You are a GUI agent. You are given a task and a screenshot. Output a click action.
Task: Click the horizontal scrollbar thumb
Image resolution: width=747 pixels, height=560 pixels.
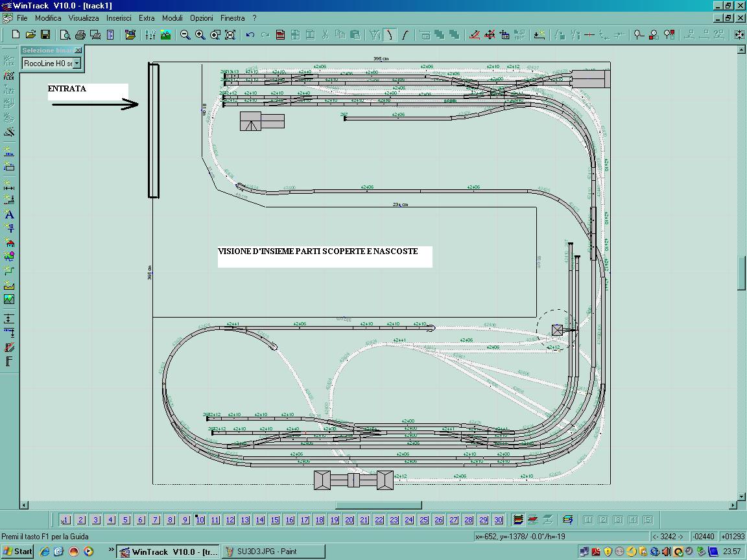[x=379, y=505]
